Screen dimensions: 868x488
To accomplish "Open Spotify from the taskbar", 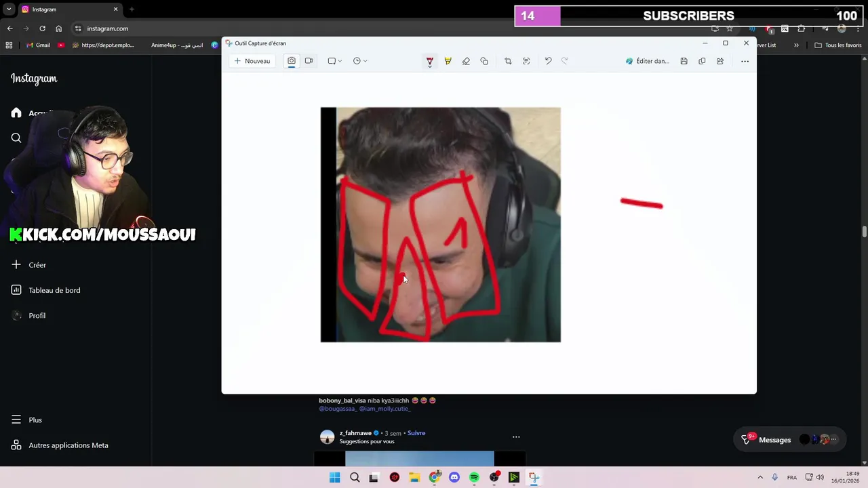I will tap(474, 477).
